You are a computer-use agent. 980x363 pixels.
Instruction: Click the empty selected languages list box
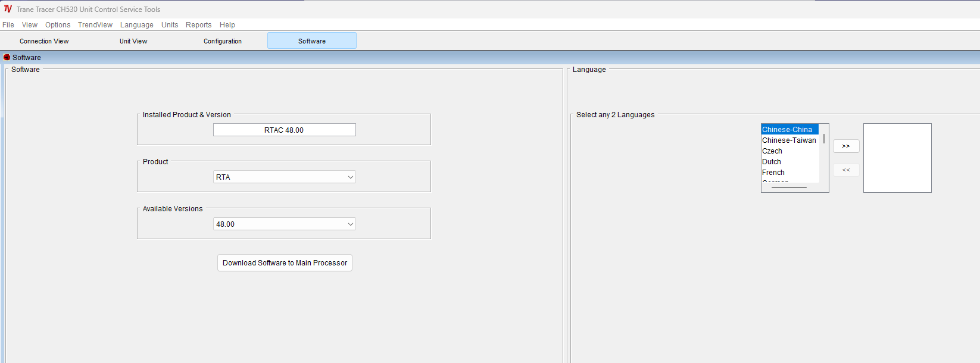pos(897,158)
